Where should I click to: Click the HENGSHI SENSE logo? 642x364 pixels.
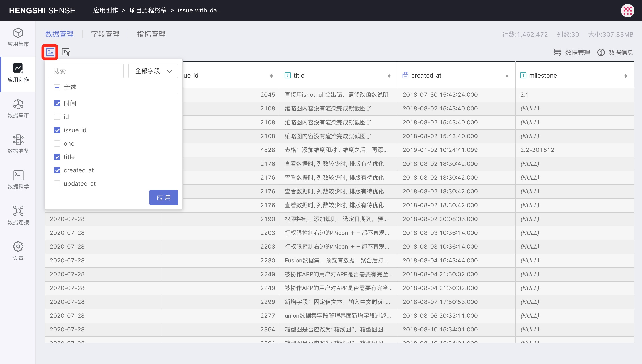pyautogui.click(x=42, y=10)
